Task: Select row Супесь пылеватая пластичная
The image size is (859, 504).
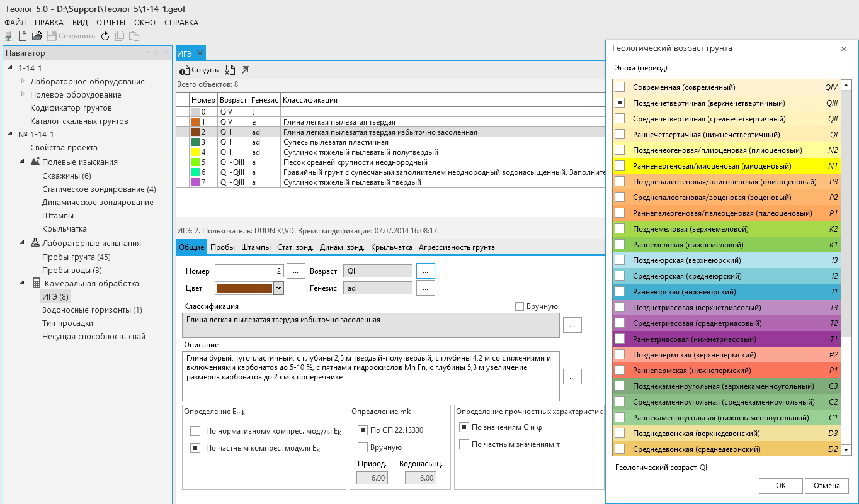Action: tap(390, 142)
